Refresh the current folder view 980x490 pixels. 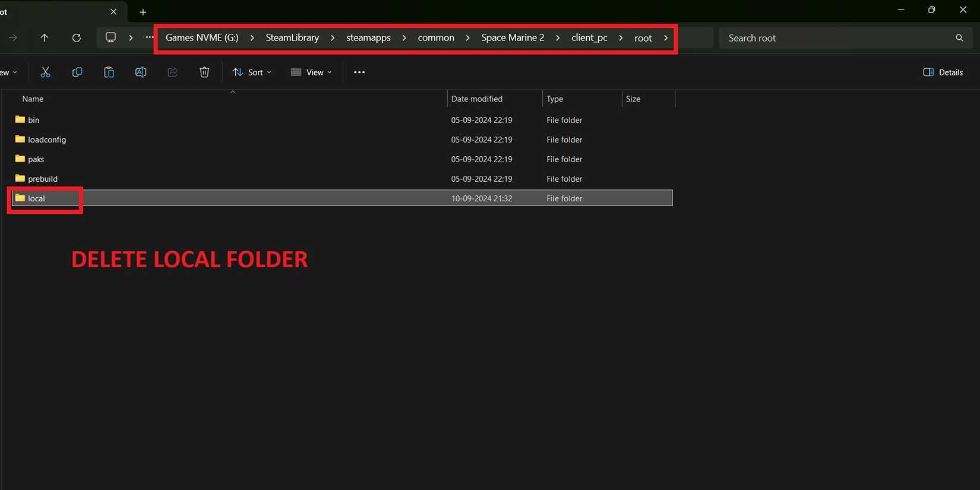click(x=76, y=37)
